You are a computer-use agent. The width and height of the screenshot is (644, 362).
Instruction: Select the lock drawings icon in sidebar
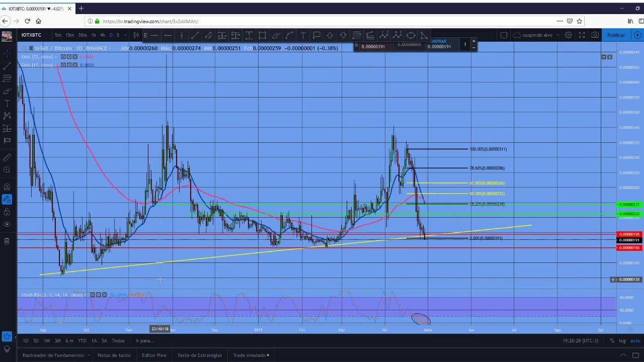click(7, 212)
